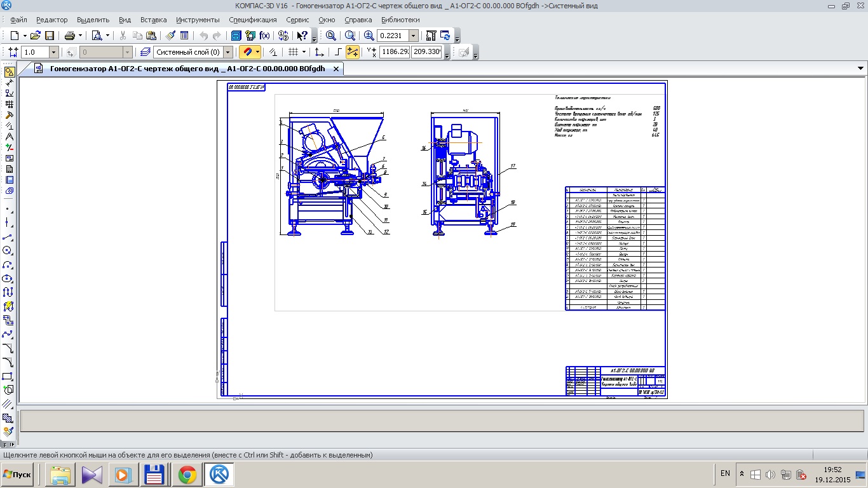This screenshot has width=868, height=488.
Task: Toggle the global snaps magnet button
Action: (247, 52)
